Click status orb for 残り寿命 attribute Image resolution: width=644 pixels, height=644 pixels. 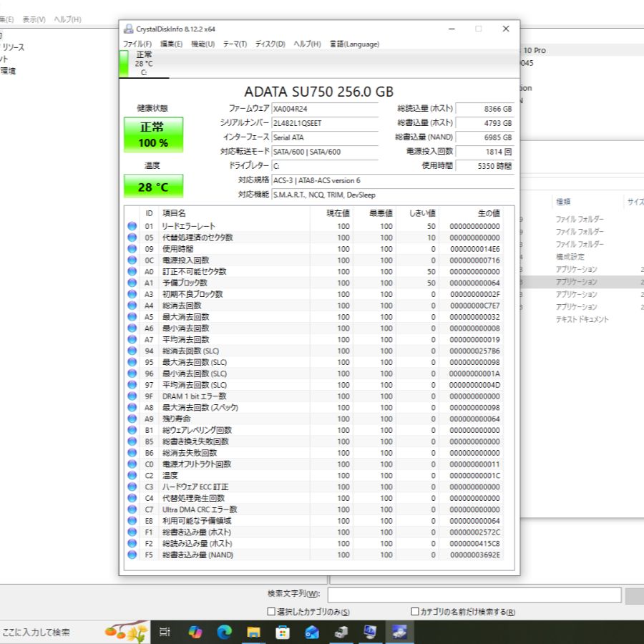coord(132,419)
